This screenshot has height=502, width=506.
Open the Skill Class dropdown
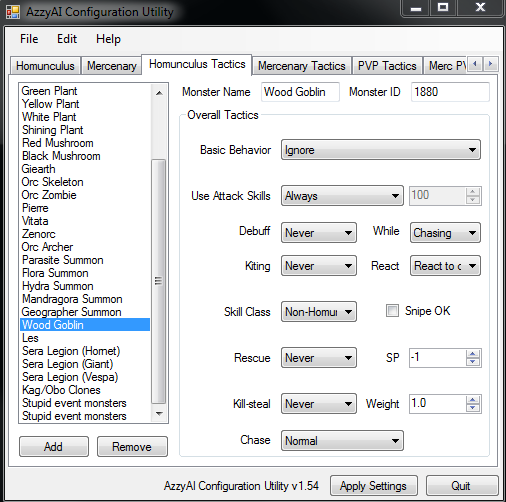(x=319, y=312)
